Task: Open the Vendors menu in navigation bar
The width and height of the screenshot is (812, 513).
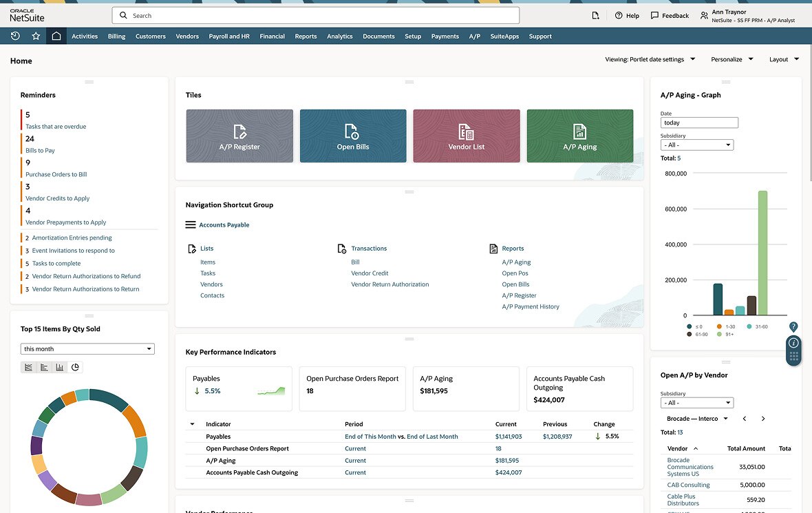Action: [187, 36]
